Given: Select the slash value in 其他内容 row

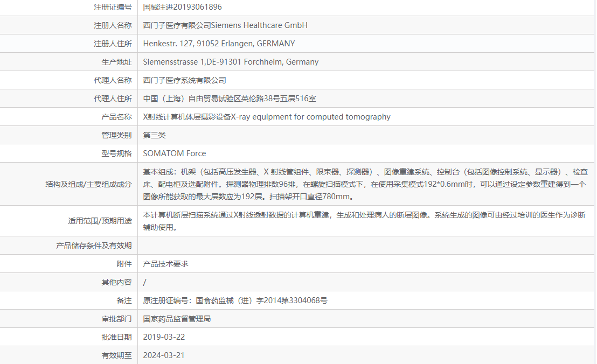Looking at the screenshot, I should click(x=145, y=282).
